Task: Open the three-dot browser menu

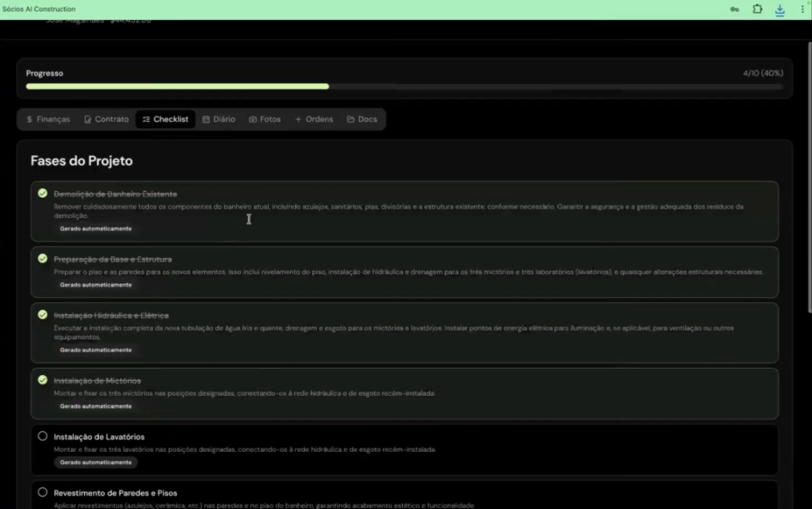Action: 802,10
